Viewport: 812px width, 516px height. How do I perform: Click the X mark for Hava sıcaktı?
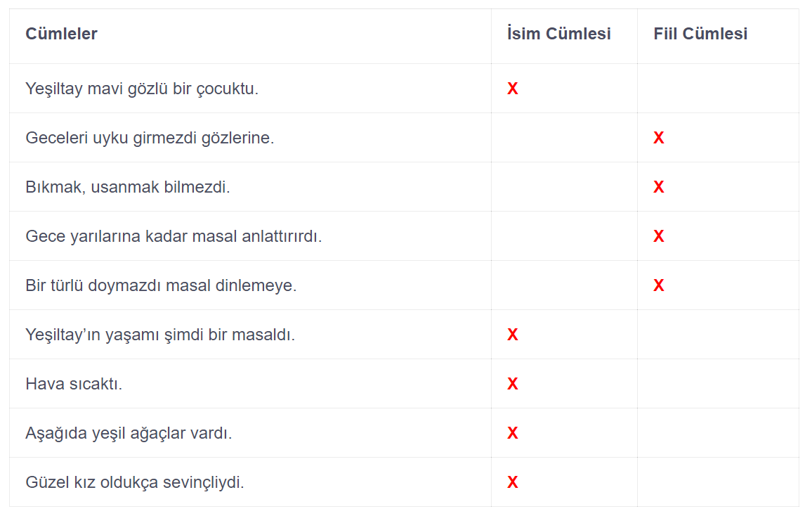pos(512,384)
